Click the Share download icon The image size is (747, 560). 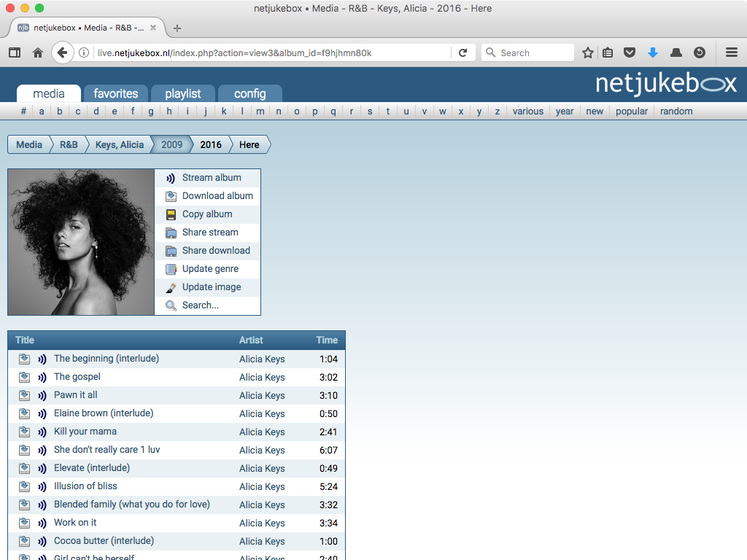coord(170,250)
